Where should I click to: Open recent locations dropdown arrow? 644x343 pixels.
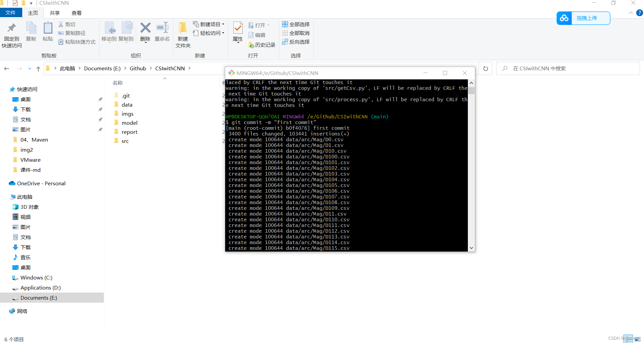point(30,69)
